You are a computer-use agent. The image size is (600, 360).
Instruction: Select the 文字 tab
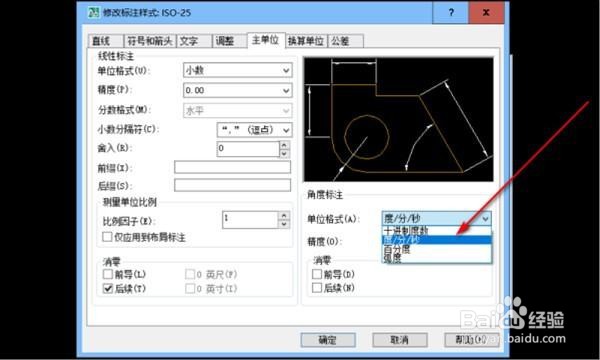(x=194, y=41)
